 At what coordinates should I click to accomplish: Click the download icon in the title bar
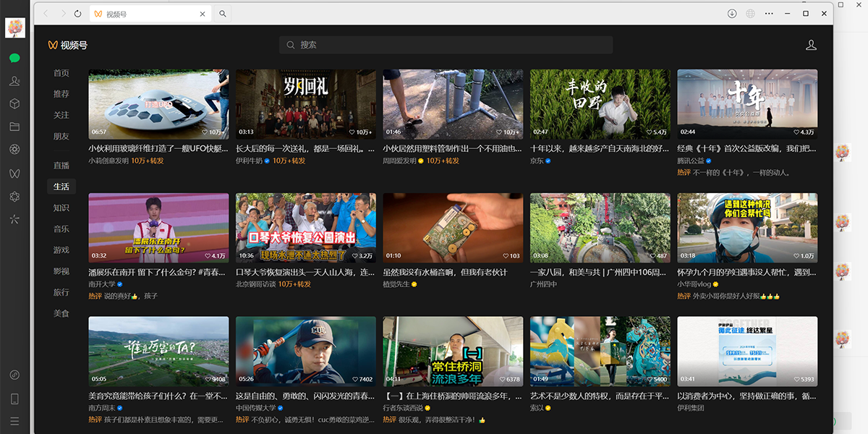pos(732,14)
